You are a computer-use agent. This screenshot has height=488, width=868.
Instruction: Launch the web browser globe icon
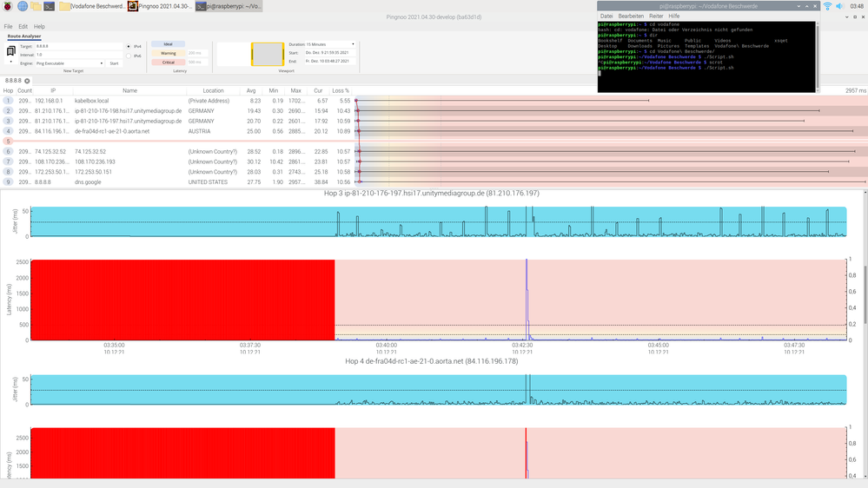point(21,6)
